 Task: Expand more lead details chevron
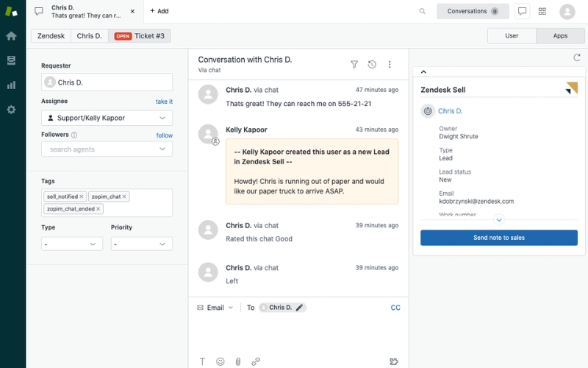coord(499,219)
